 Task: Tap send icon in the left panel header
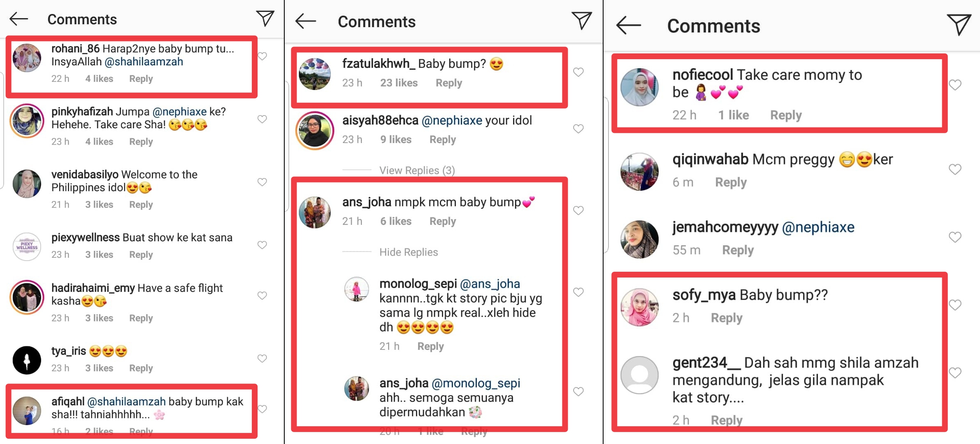point(265,18)
